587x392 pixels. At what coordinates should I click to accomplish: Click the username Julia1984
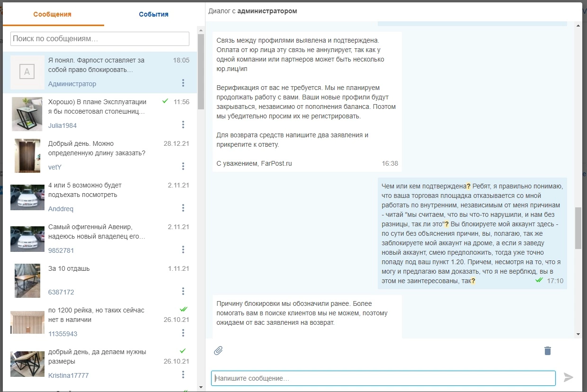tap(62, 125)
